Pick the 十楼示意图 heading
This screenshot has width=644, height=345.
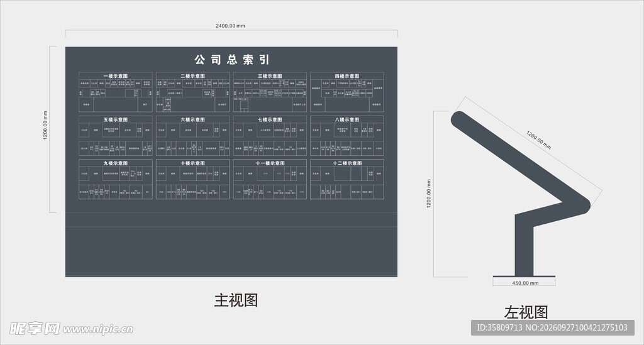tap(192, 163)
